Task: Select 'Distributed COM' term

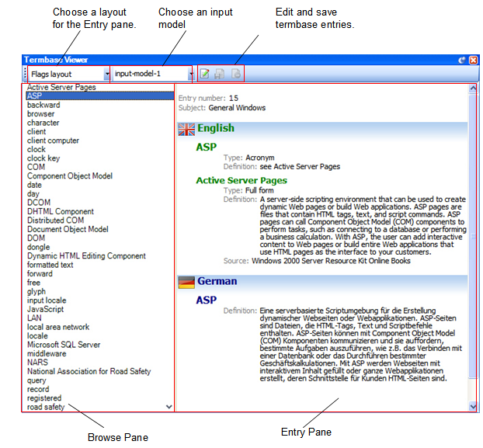Action: [x=55, y=221]
